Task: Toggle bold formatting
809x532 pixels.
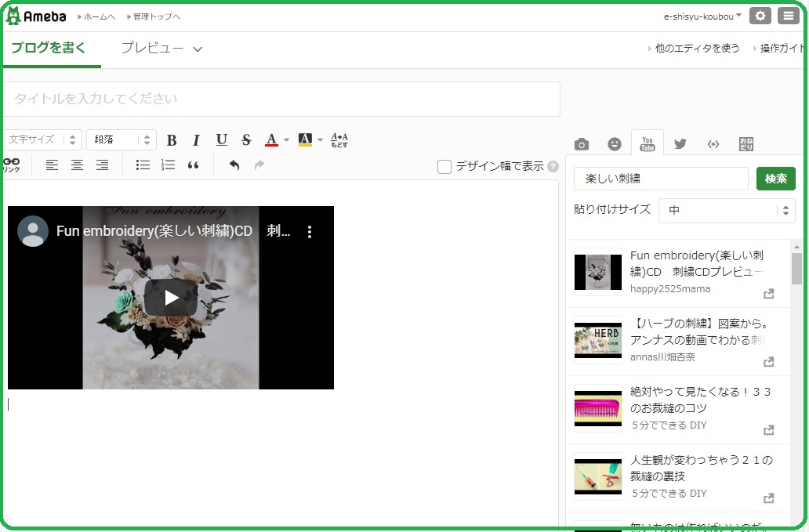Action: point(172,139)
